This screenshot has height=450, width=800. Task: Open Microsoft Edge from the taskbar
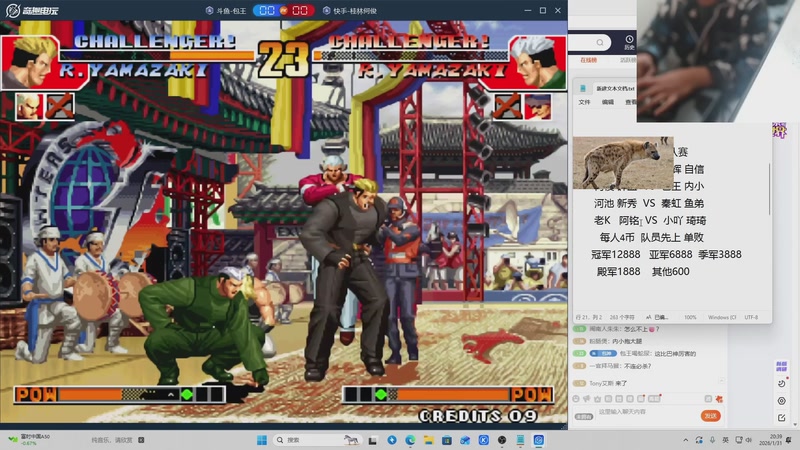pos(410,440)
